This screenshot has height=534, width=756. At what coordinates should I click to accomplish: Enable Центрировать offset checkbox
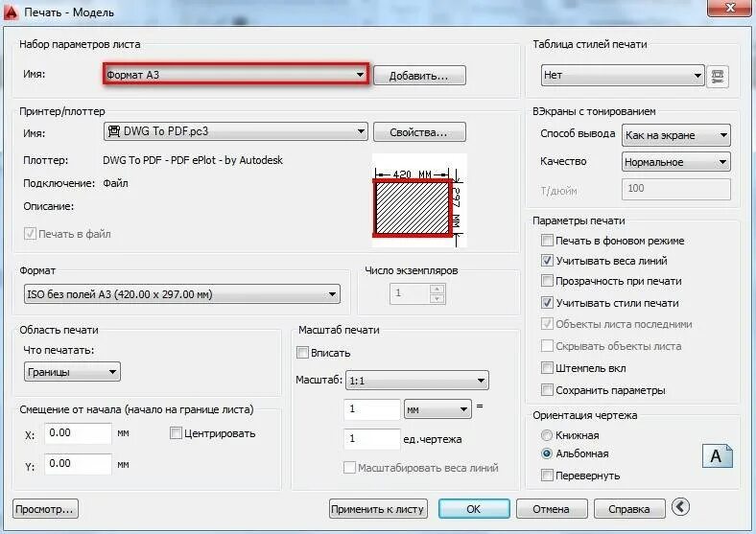[176, 432]
